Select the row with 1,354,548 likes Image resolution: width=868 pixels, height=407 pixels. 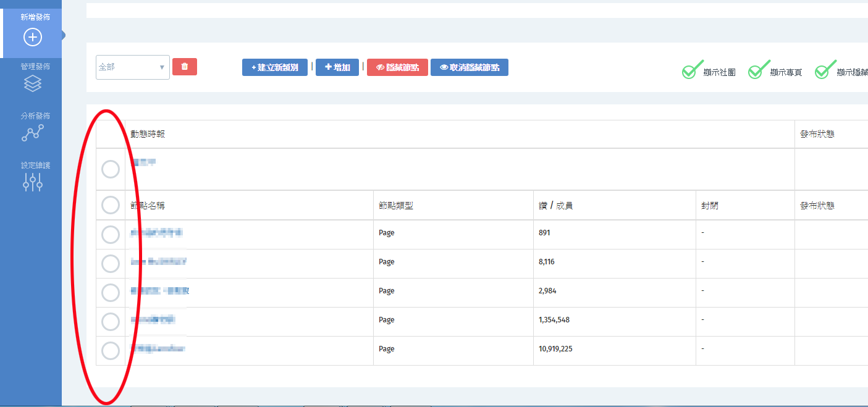pos(111,322)
